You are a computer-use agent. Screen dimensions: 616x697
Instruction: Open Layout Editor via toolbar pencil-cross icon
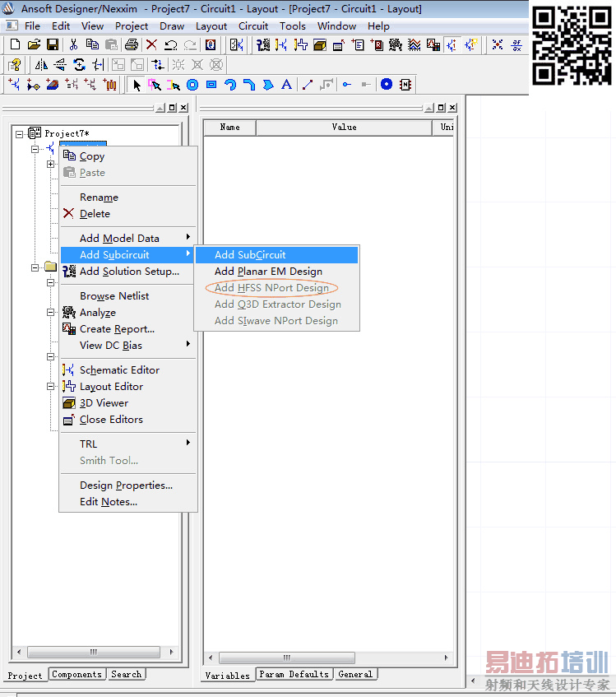click(301, 44)
